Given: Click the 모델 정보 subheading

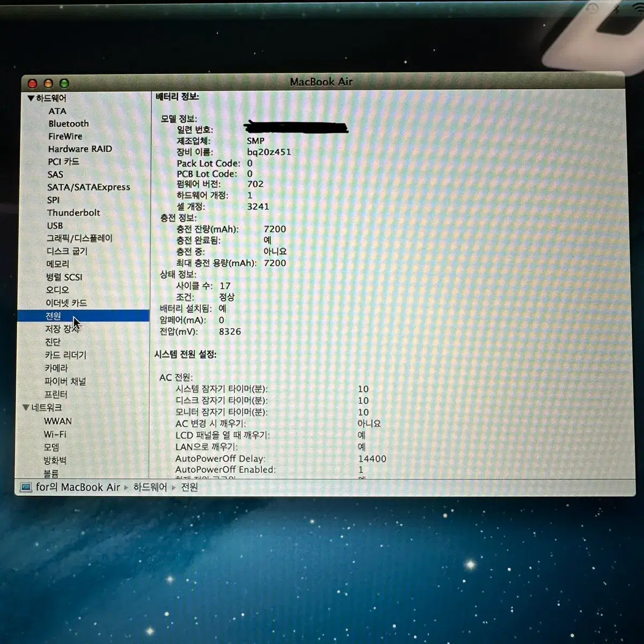Looking at the screenshot, I should tap(179, 119).
